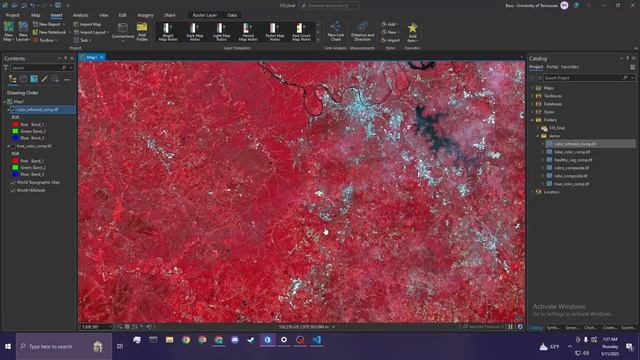Click Import Map in the ribbon
This screenshot has width=640, height=360.
(x=87, y=24)
